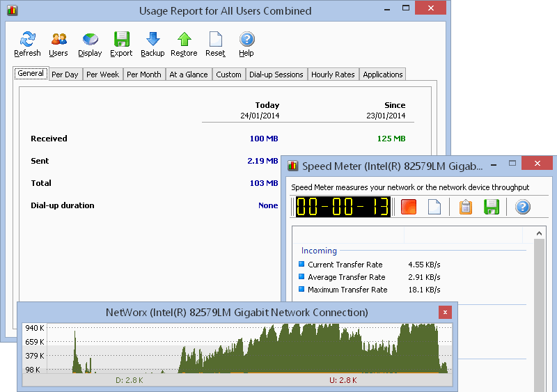The width and height of the screenshot is (557, 392).
Task: Click the Display toolbar icon
Action: pyautogui.click(x=91, y=39)
